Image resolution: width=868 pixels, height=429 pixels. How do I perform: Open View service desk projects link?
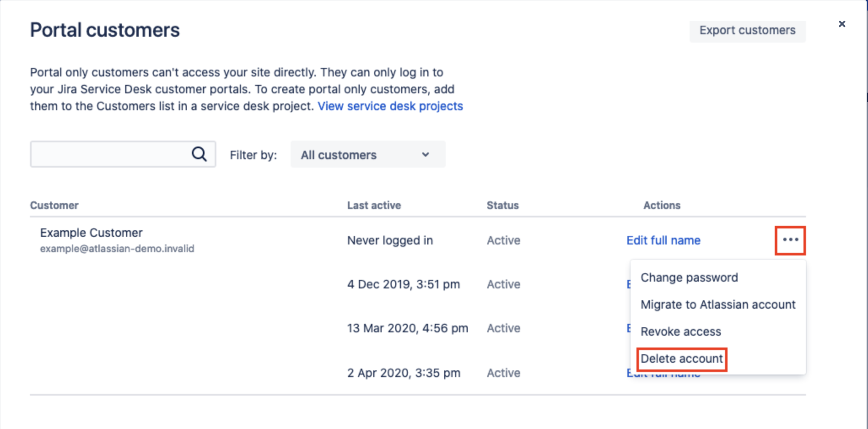(390, 106)
